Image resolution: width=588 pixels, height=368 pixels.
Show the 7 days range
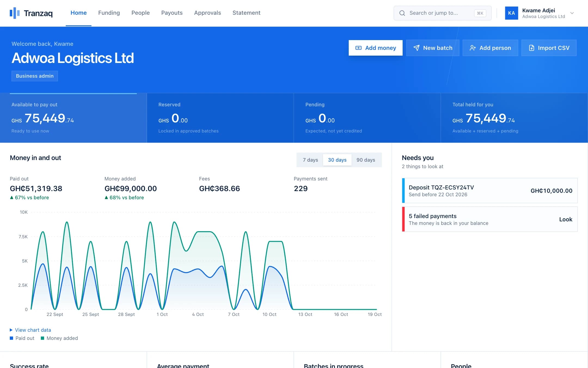point(310,160)
